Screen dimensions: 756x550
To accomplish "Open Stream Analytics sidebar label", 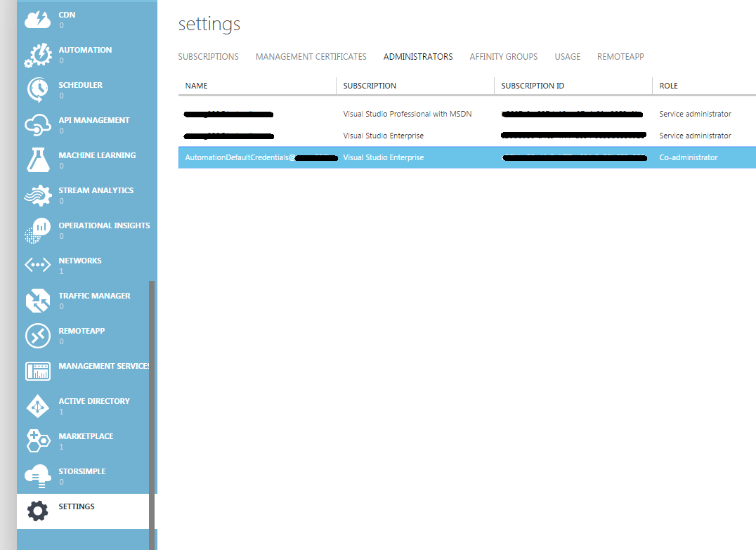I will 96,191.
